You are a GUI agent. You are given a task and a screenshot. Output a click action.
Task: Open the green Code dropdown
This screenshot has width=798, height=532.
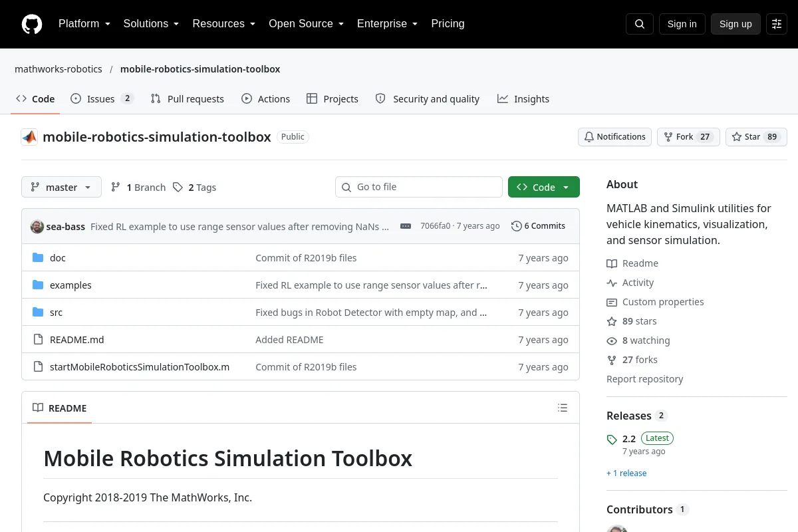click(544, 188)
